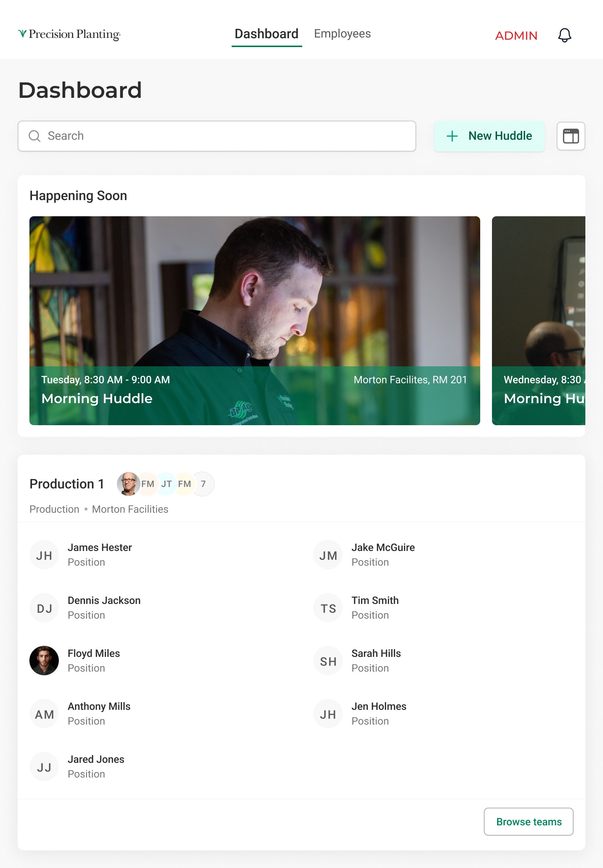603x868 pixels.
Task: Switch to the Employees tab
Action: (x=342, y=33)
